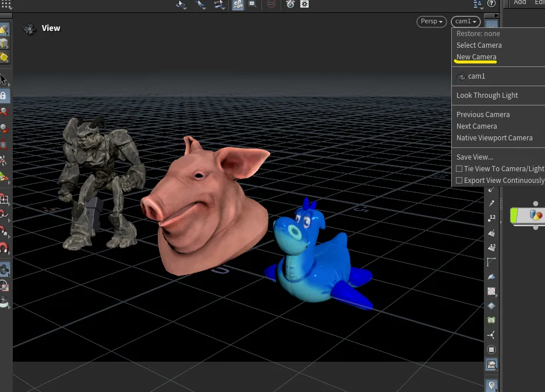
Task: Select the View camera tool in left toolbar
Action: click(x=4, y=270)
